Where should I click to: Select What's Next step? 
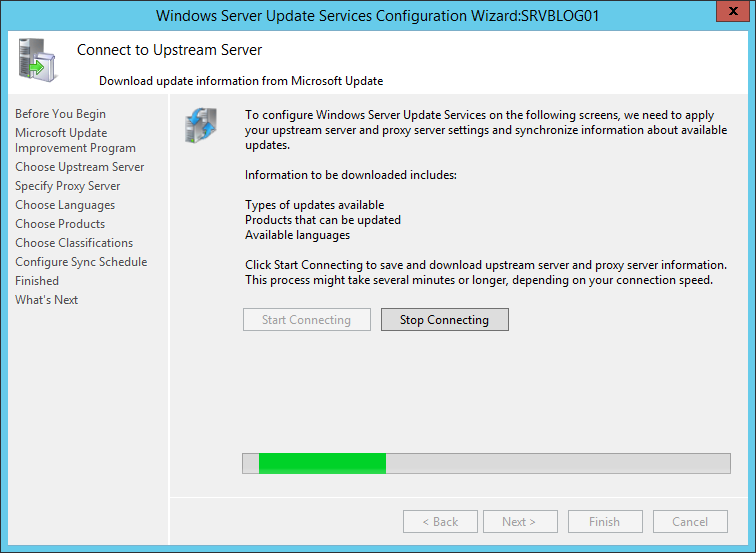(46, 299)
